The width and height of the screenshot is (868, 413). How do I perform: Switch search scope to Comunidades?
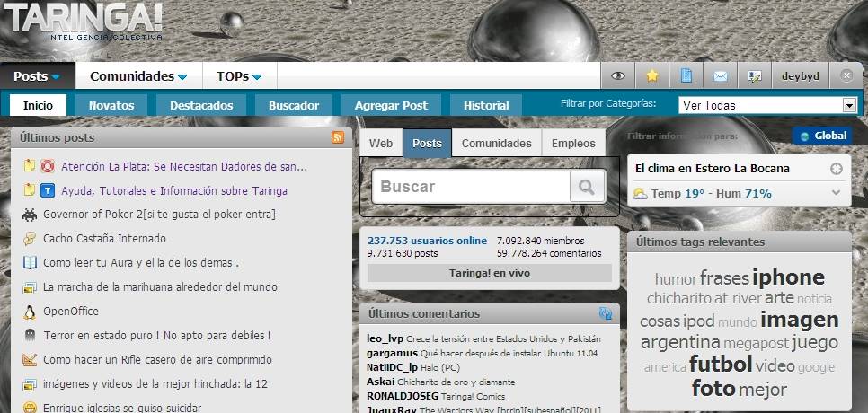click(x=497, y=143)
